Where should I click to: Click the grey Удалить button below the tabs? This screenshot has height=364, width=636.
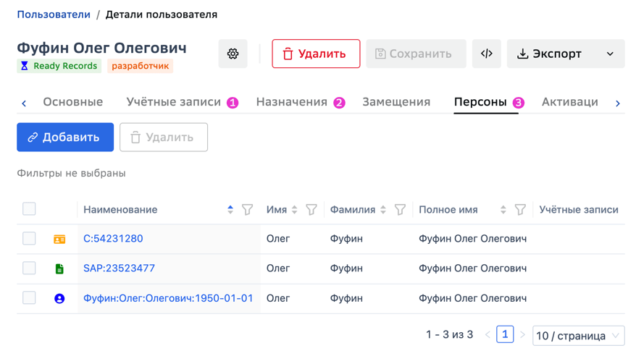[164, 137]
